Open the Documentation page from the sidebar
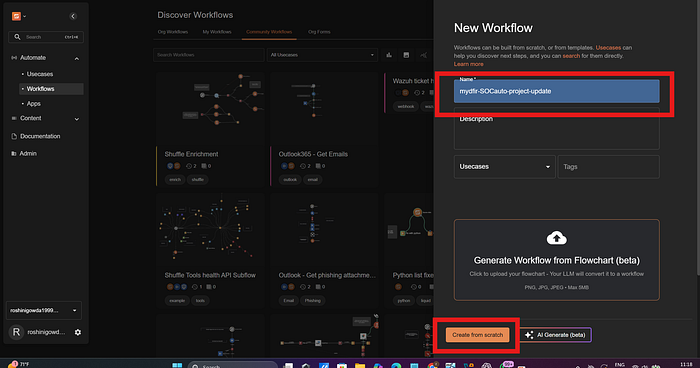Screen dimensions: 700x368 [40, 136]
